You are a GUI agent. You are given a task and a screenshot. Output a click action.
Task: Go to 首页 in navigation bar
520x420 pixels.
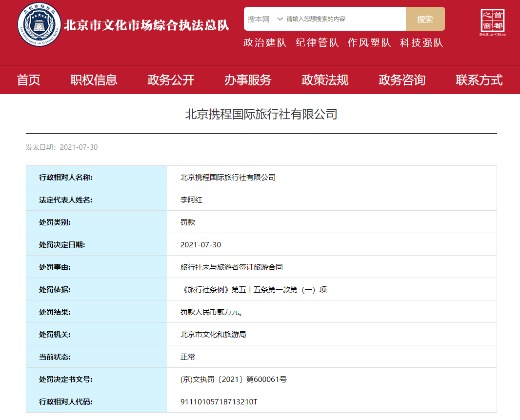click(x=28, y=80)
